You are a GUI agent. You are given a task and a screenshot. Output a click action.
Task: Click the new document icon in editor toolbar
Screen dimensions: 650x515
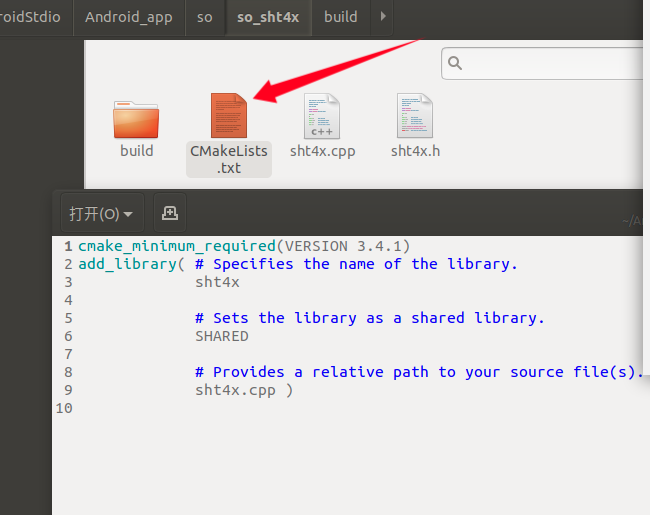point(170,213)
